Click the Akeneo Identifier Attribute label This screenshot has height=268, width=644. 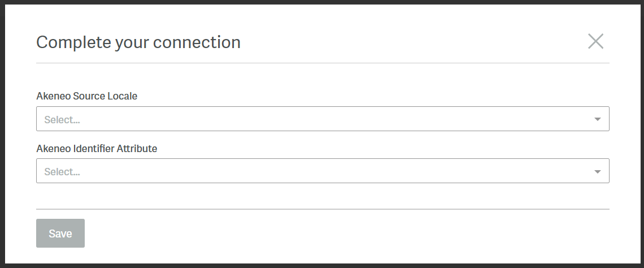[97, 149]
